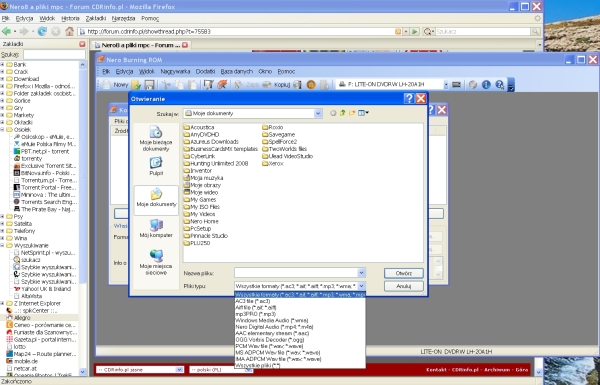Screen dimensions: 600x385
Task: Select Nero Digital Audio (*.mp4;*.m4a) file type
Action: point(300,327)
